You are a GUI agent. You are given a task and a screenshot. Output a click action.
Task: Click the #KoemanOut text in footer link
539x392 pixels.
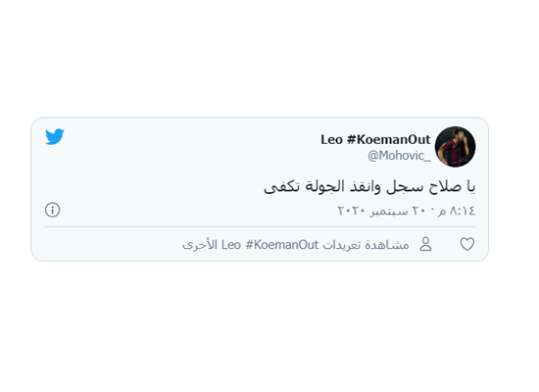pyautogui.click(x=282, y=245)
